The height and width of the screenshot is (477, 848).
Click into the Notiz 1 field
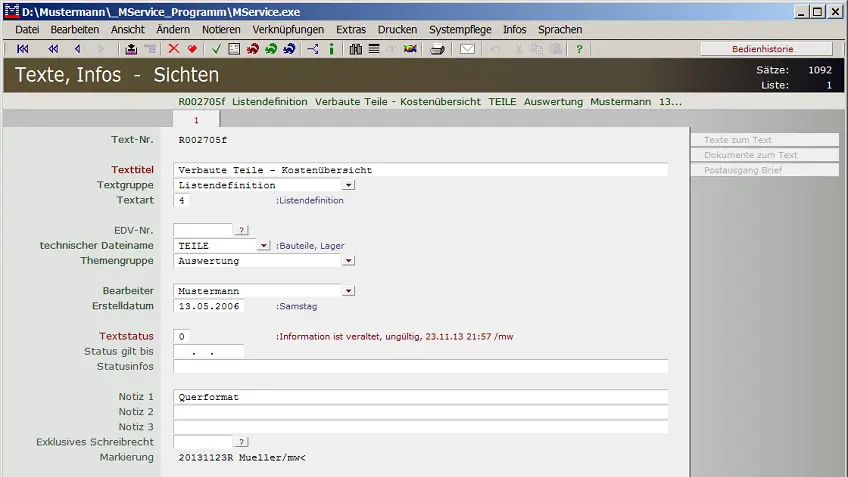click(x=420, y=397)
